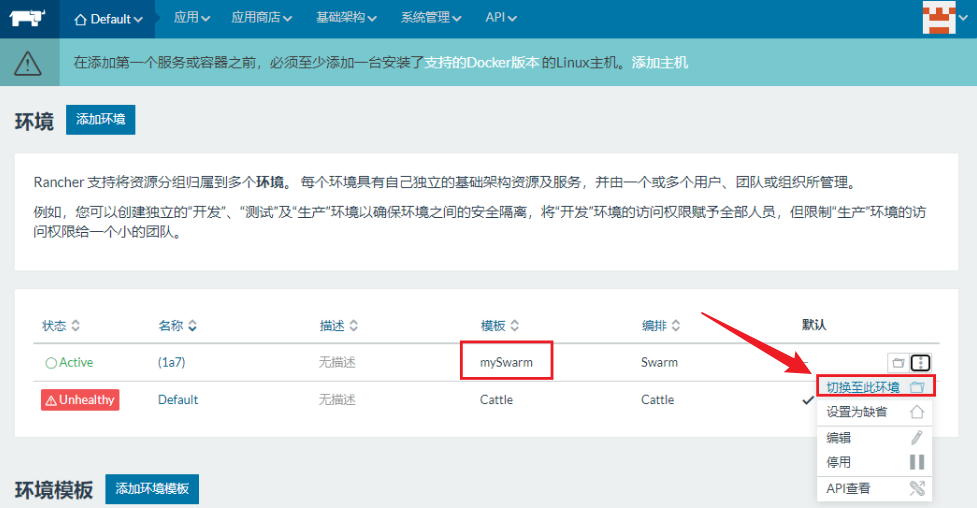This screenshot has height=508, width=977.
Task: Sort by 编排 column
Action: (661, 325)
